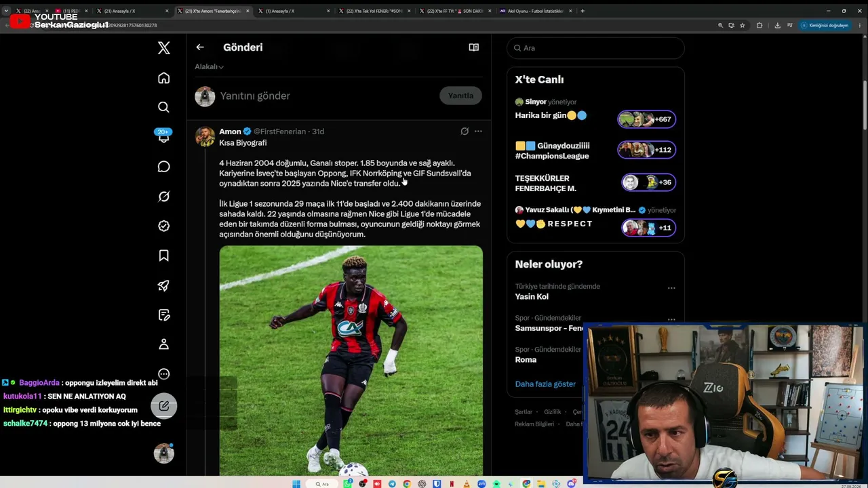Open the Windows Start menu

point(296,484)
